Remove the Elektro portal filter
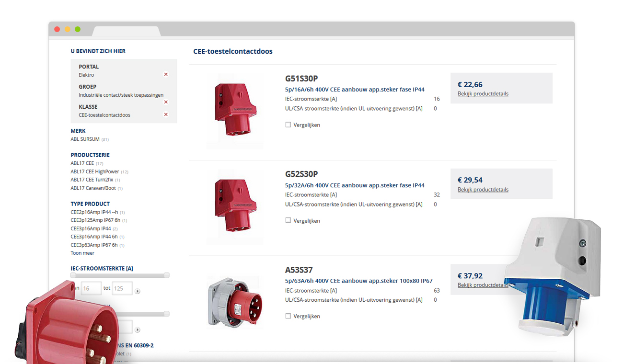The width and height of the screenshot is (623, 364). (166, 75)
